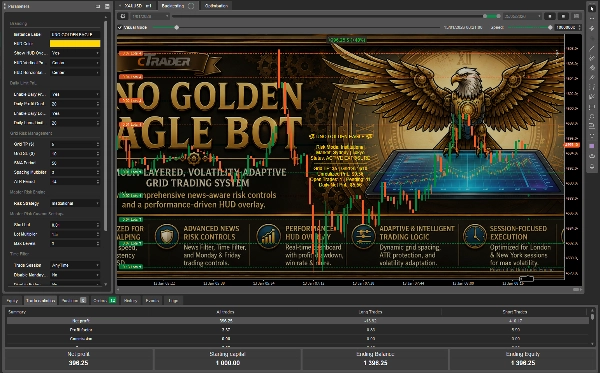
Task: Click the trade statistics table scrollbar
Action: (x=592, y=317)
